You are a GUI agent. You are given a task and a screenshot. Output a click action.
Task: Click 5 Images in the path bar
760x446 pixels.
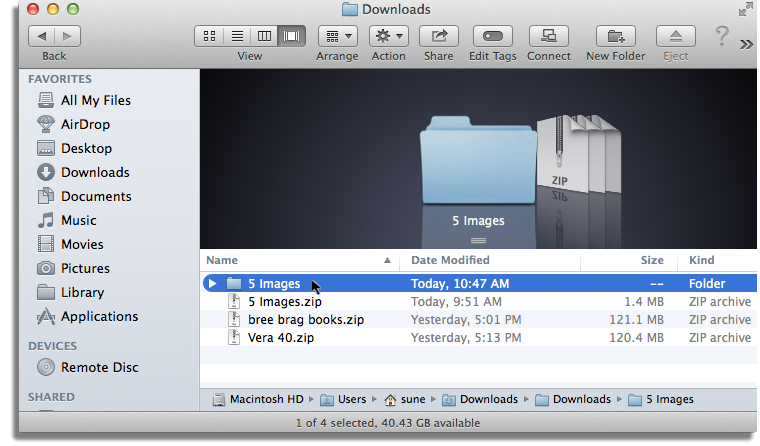[x=661, y=399]
